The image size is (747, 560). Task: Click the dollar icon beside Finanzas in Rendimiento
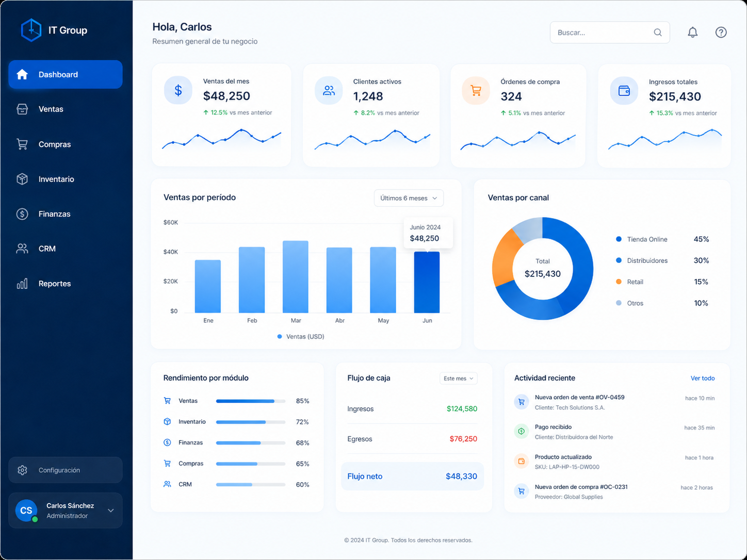pos(167,442)
